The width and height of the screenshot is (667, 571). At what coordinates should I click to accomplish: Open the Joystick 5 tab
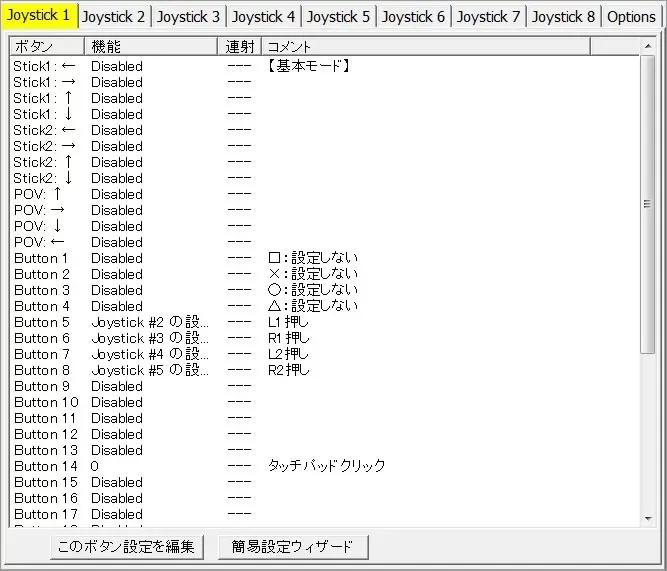coord(338,17)
